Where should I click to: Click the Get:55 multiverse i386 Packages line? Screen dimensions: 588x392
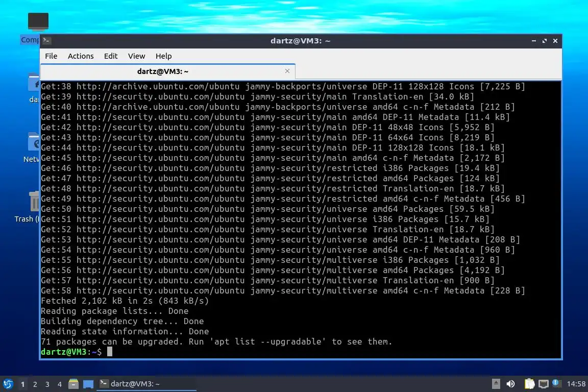(x=270, y=260)
